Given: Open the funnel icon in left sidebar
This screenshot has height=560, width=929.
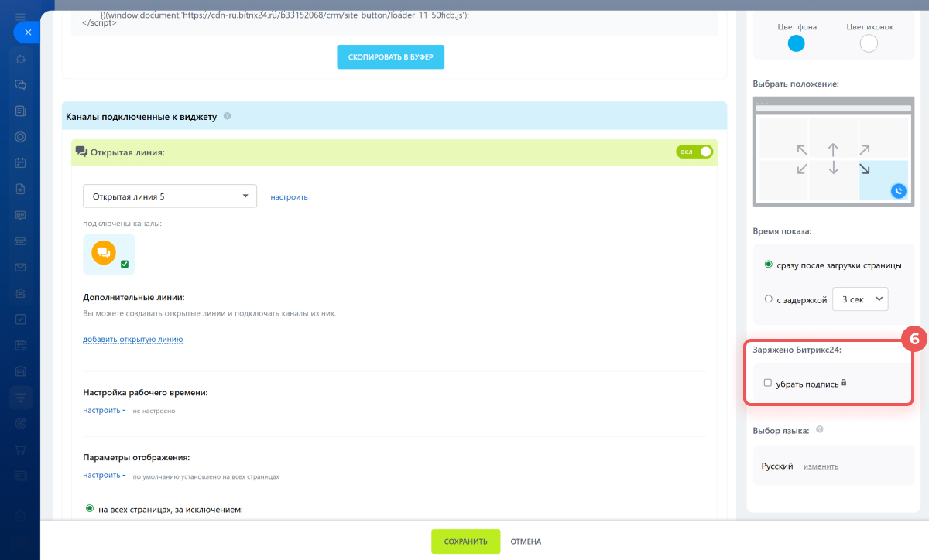Looking at the screenshot, I should pos(21,397).
